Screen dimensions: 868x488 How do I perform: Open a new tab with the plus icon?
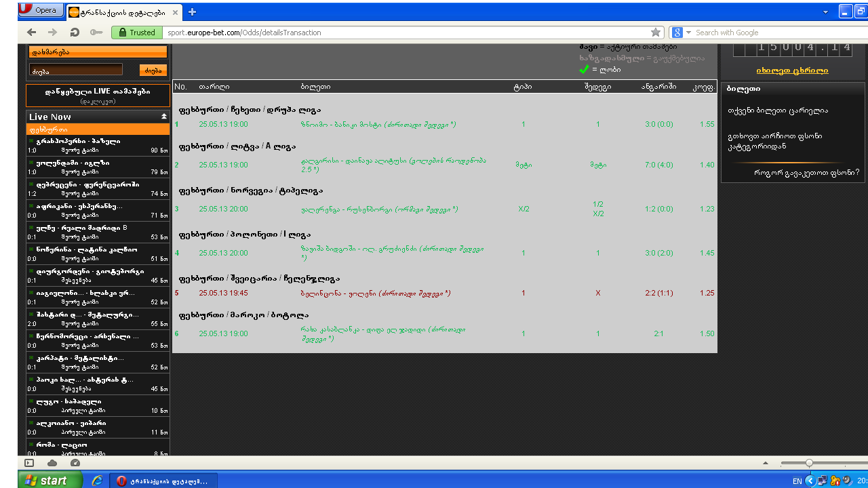[x=193, y=12]
